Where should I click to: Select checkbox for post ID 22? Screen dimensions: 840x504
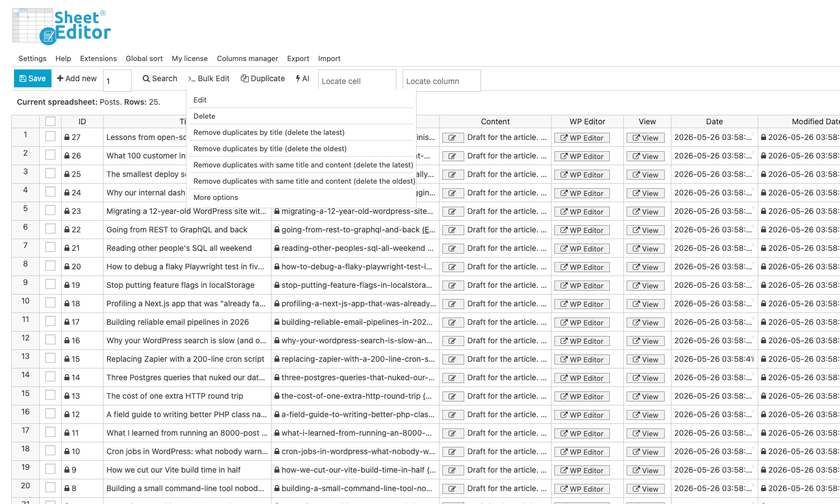click(x=50, y=228)
